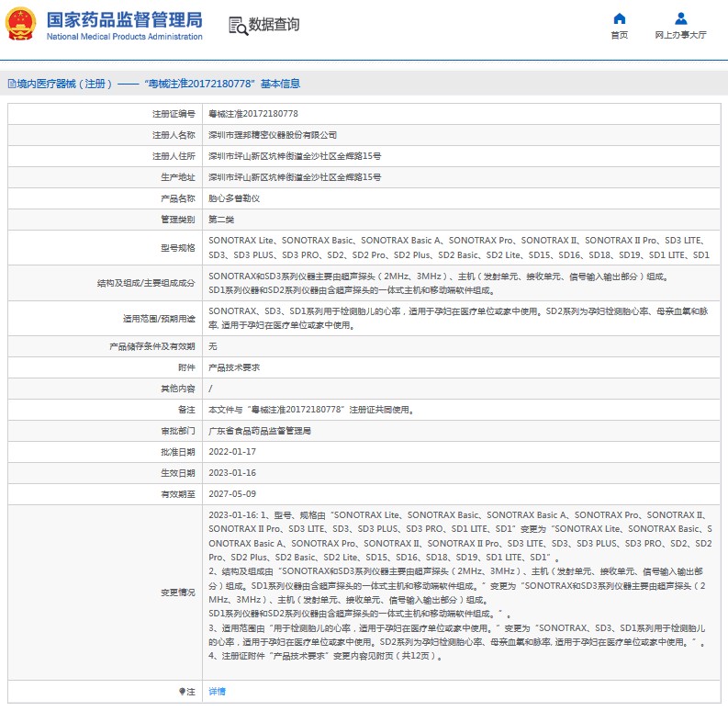Click the 首页 text link

pyautogui.click(x=620, y=35)
